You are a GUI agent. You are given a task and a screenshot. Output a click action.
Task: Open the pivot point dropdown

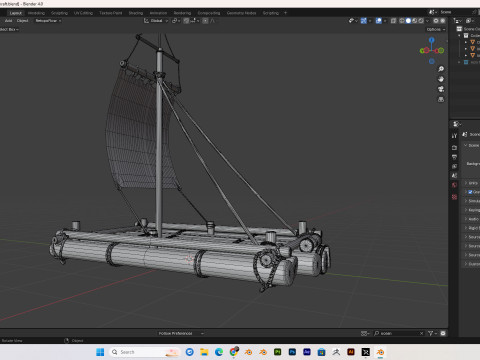pyautogui.click(x=176, y=21)
